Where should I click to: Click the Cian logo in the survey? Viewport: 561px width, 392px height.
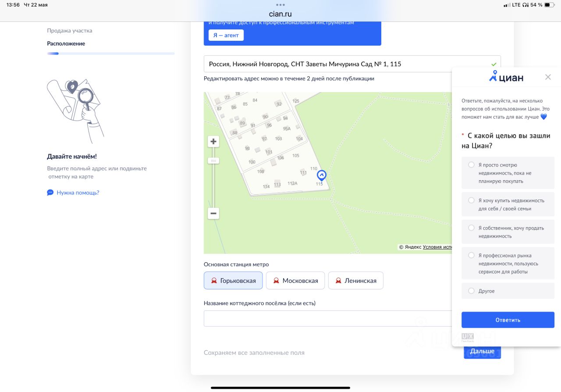click(x=506, y=77)
